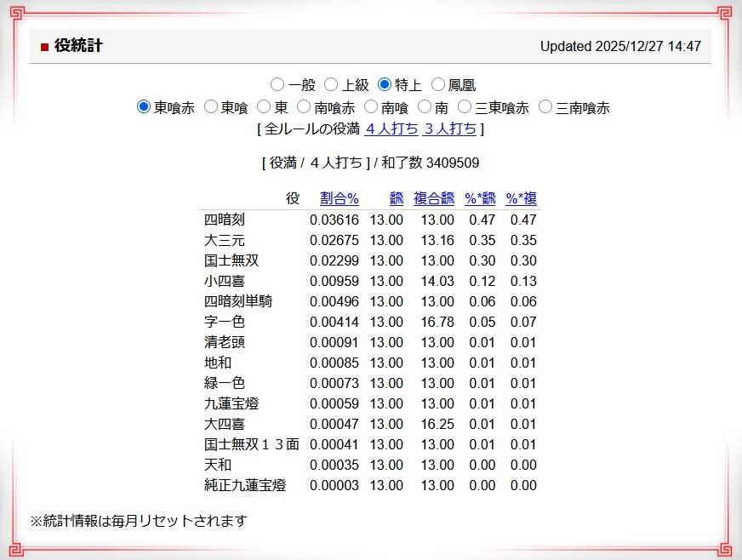Select the 一般 radio button
742x560 pixels.
[277, 84]
